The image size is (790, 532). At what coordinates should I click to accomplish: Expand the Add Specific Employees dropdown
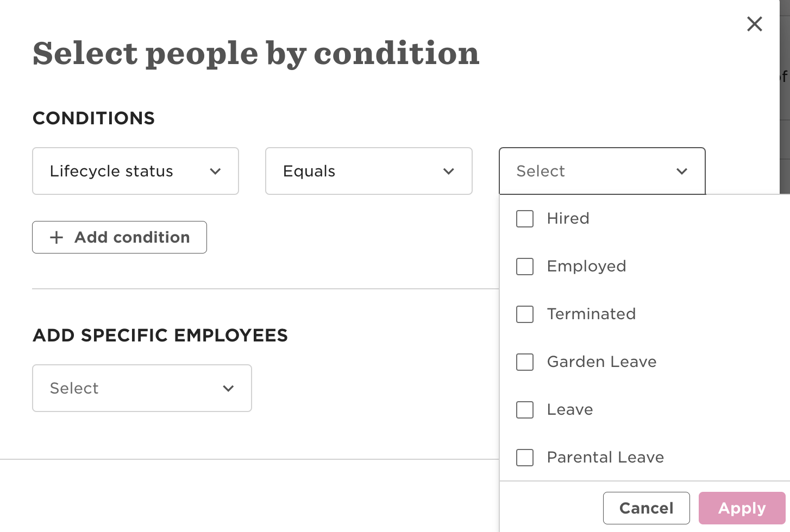tap(130, 388)
